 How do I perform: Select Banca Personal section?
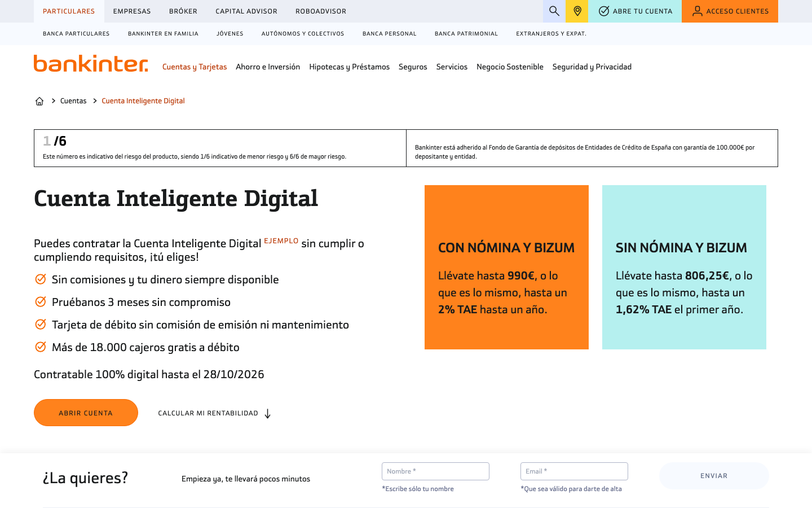tap(390, 34)
